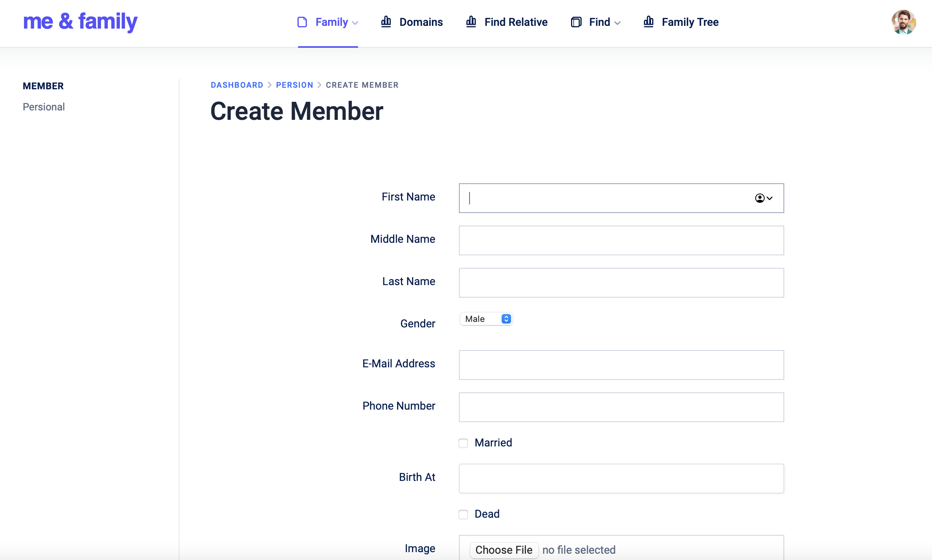The height and width of the screenshot is (560, 932).
Task: Follow the DASHBOARD breadcrumb link
Action: [x=237, y=85]
